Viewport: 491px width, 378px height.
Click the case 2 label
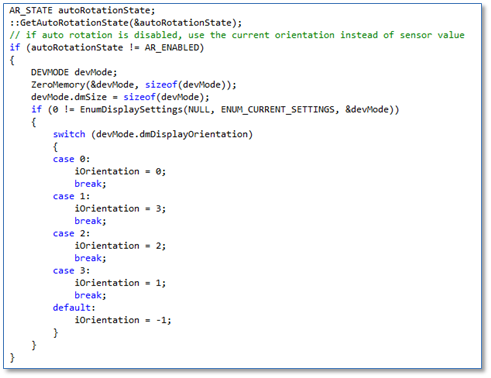[71, 233]
